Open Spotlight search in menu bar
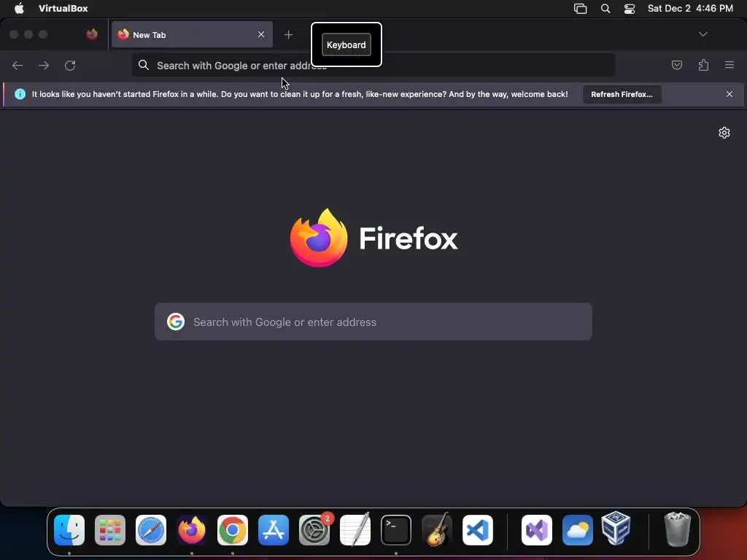 (x=605, y=8)
